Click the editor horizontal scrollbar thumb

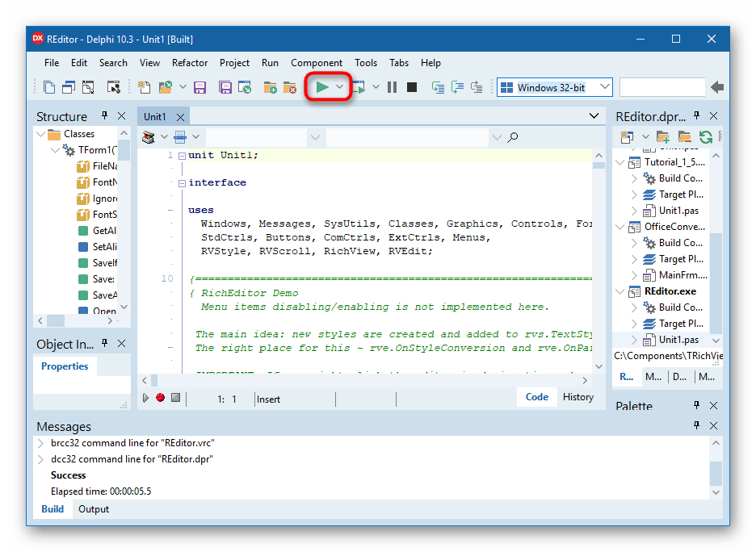(154, 381)
